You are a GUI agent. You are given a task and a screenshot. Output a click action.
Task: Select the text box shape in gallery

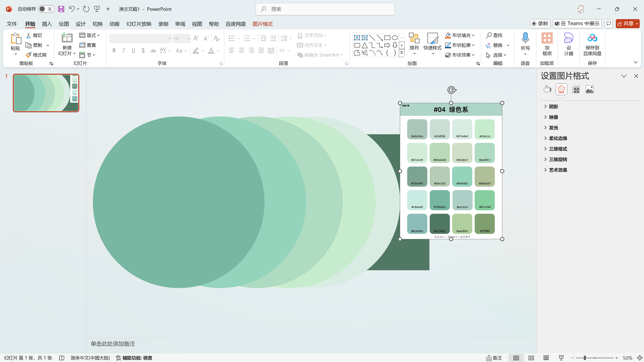tap(357, 38)
